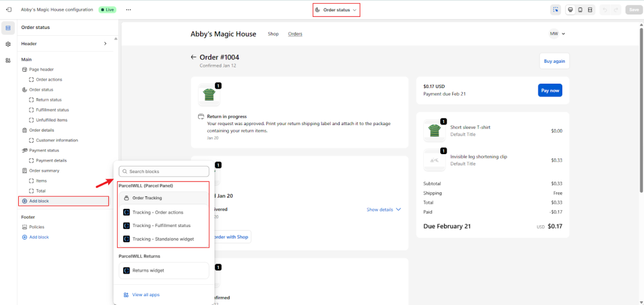This screenshot has width=644, height=305.
Task: Select the Sections icon in sidebar
Action: coord(8,28)
